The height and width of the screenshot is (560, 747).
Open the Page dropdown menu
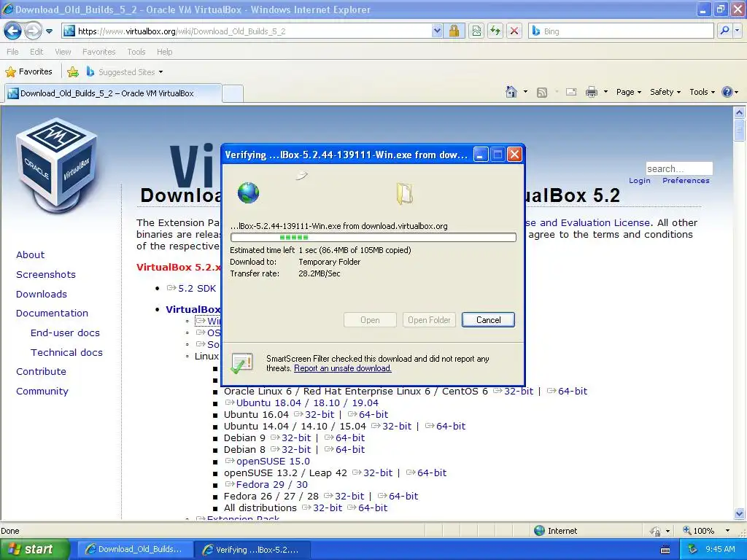tap(628, 92)
